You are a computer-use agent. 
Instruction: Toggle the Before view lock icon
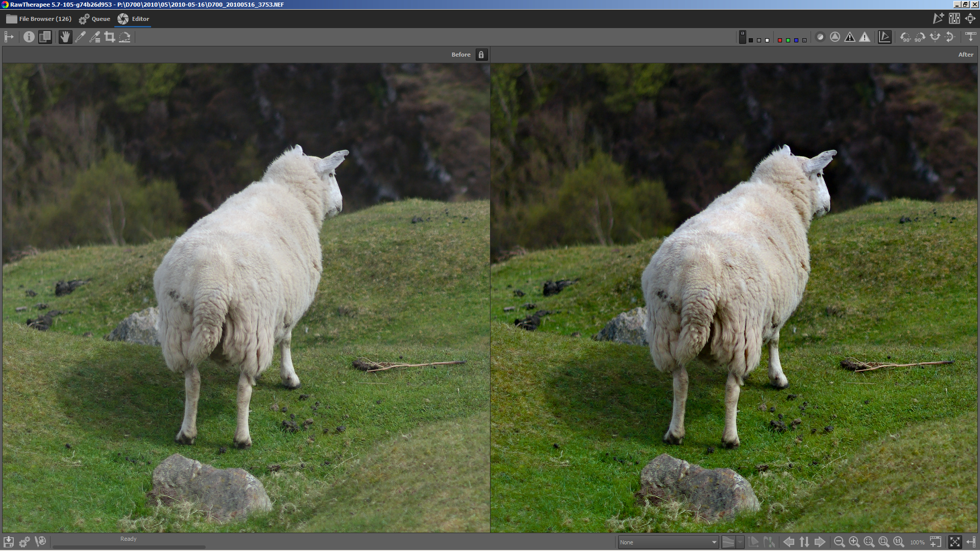481,55
